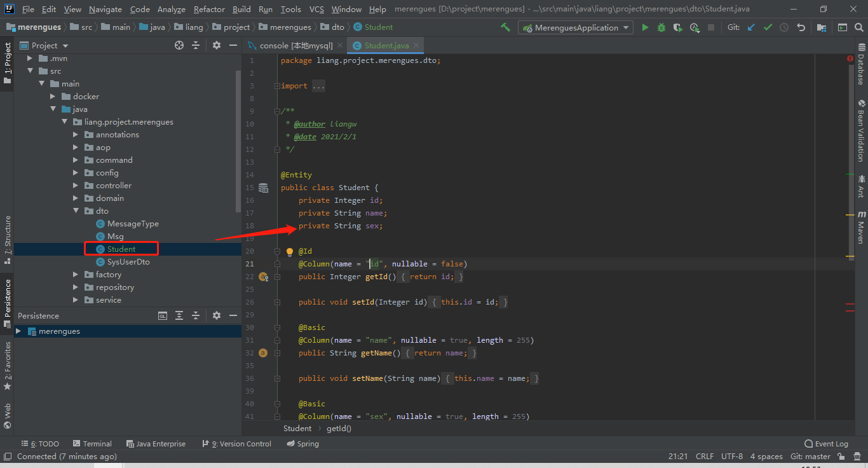Click the Run Anything icon in toolbar
868x468 pixels.
click(x=842, y=27)
